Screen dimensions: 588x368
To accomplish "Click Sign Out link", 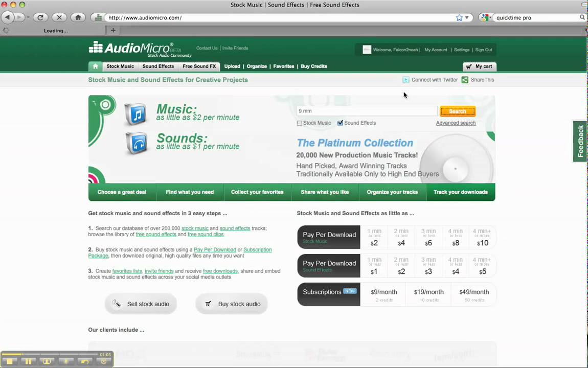I will click(x=483, y=50).
